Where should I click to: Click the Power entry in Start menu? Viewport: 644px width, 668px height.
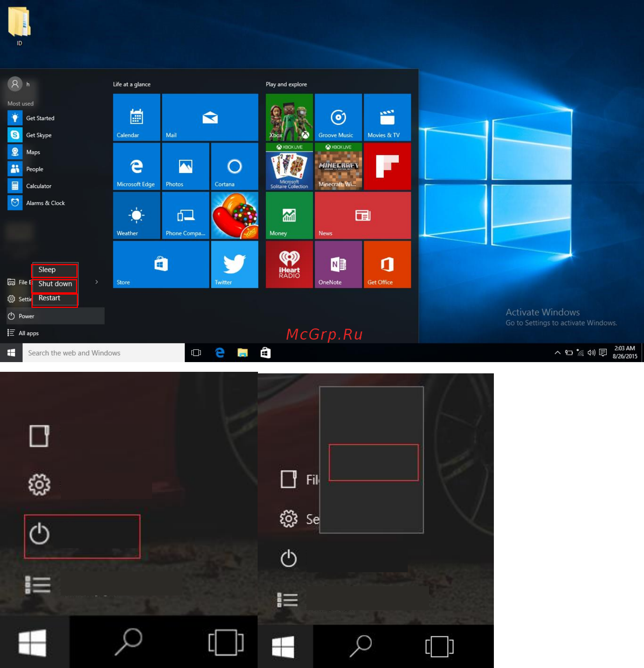[x=55, y=316]
